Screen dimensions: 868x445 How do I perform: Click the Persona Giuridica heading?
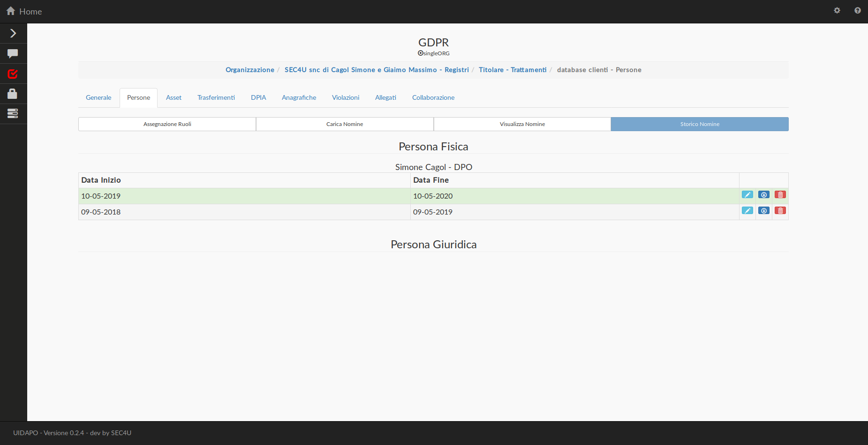coord(433,245)
